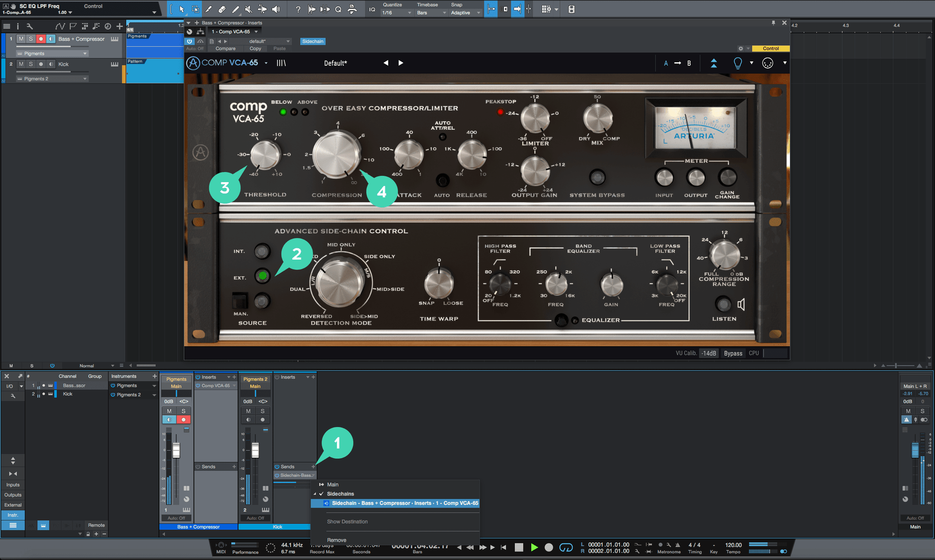
Task: Click Show Destination menu entry
Action: (x=347, y=522)
